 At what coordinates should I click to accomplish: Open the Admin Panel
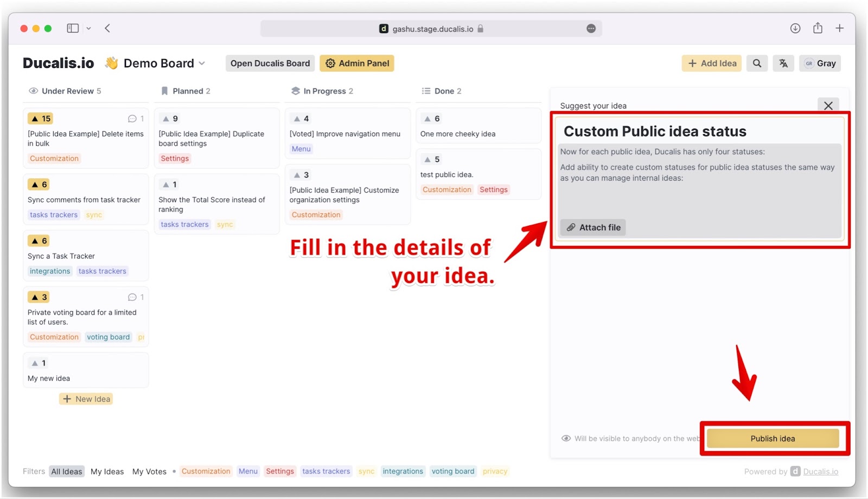coord(357,64)
